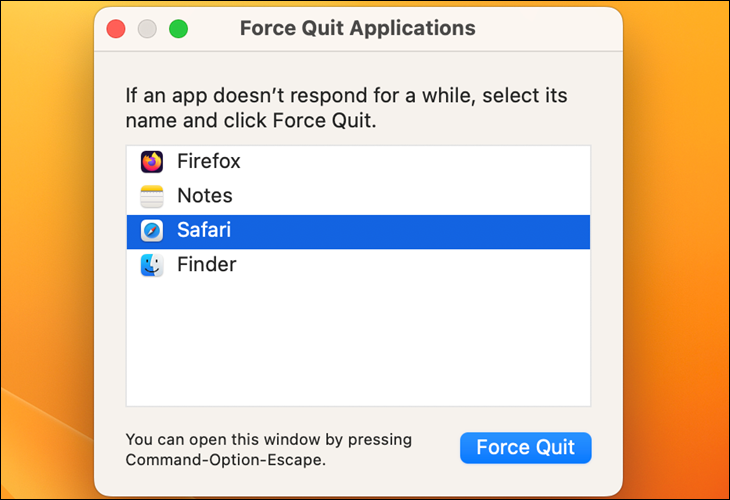Click the grayed-out minimize window button
730x500 pixels.
point(147,29)
